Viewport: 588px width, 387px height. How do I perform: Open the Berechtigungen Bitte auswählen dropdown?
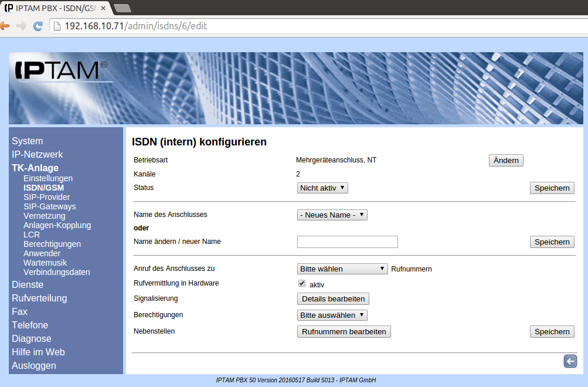point(332,315)
